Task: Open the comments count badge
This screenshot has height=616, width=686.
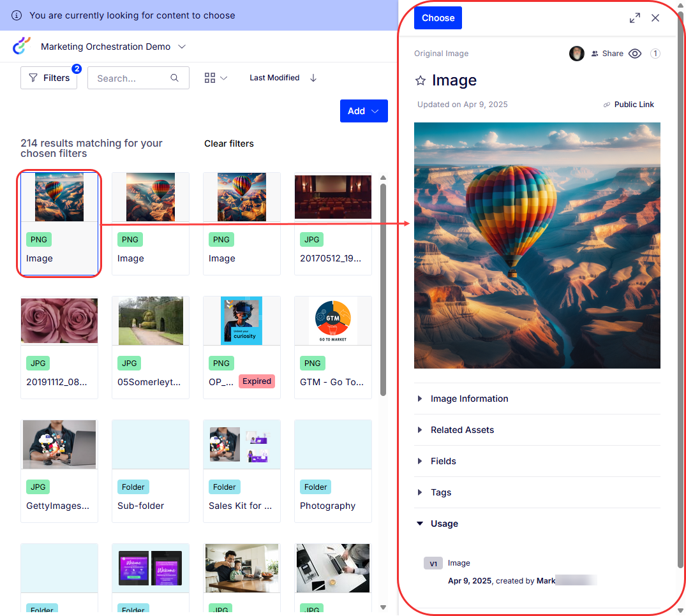Action: 655,54
